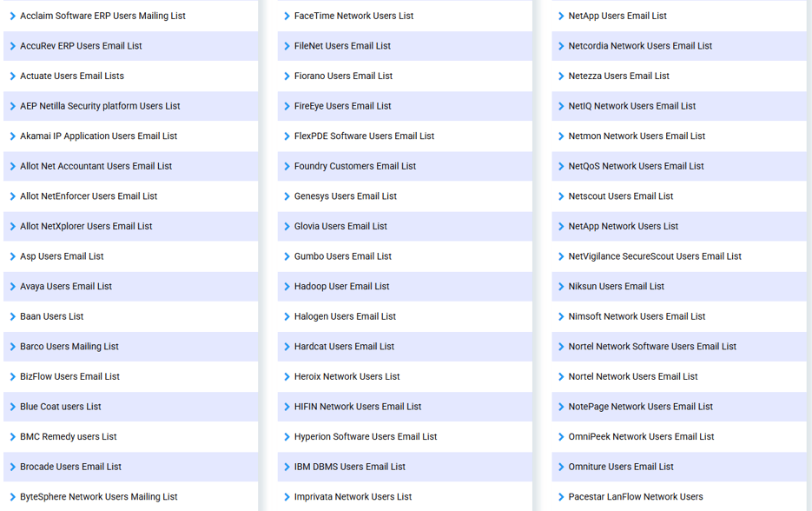Open Barco Users Mailing List

pos(69,347)
